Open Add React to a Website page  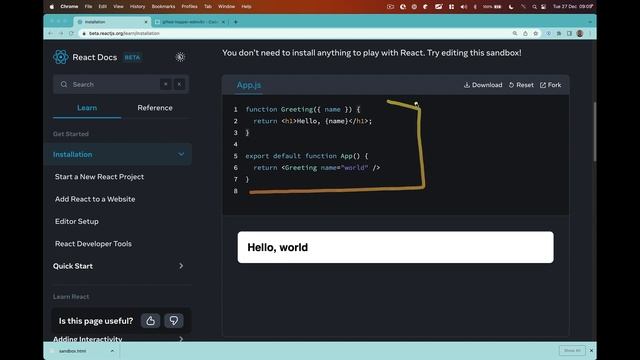(x=95, y=199)
